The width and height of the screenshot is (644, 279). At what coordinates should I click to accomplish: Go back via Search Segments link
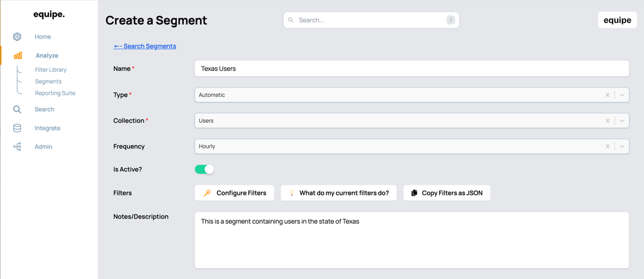coord(145,46)
